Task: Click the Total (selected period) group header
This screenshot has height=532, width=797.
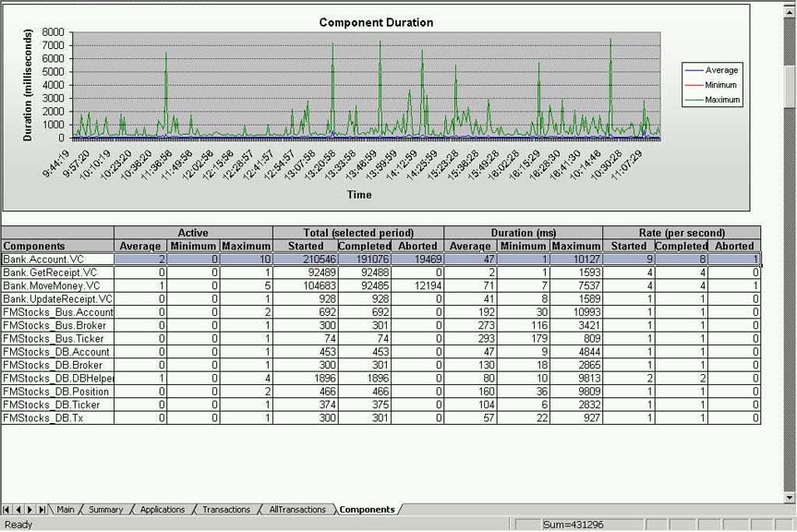Action: tap(358, 233)
